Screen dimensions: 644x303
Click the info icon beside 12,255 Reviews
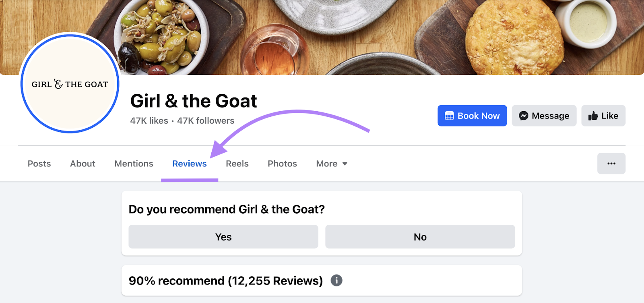click(336, 280)
